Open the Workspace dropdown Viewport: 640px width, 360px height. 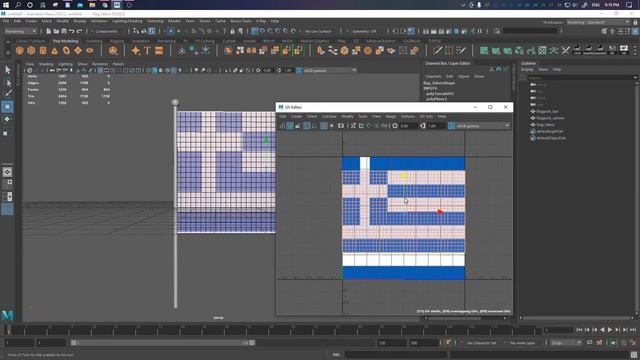(598, 22)
